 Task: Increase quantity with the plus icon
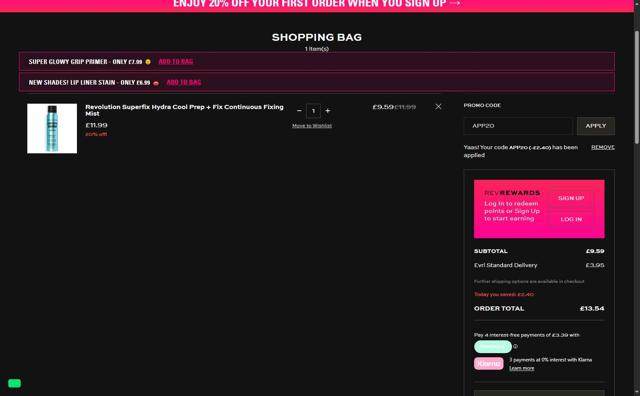tap(327, 111)
